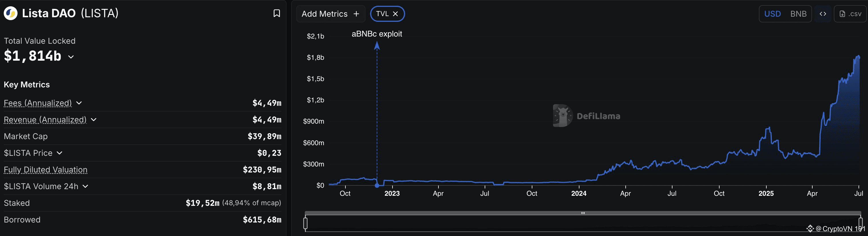The image size is (868, 236).
Task: Open the embed code icon button
Action: (823, 14)
